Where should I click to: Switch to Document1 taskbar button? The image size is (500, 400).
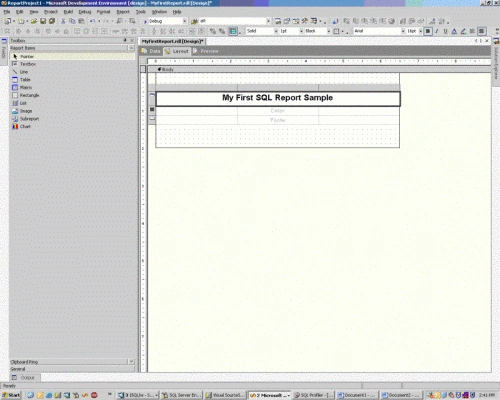coord(356,395)
